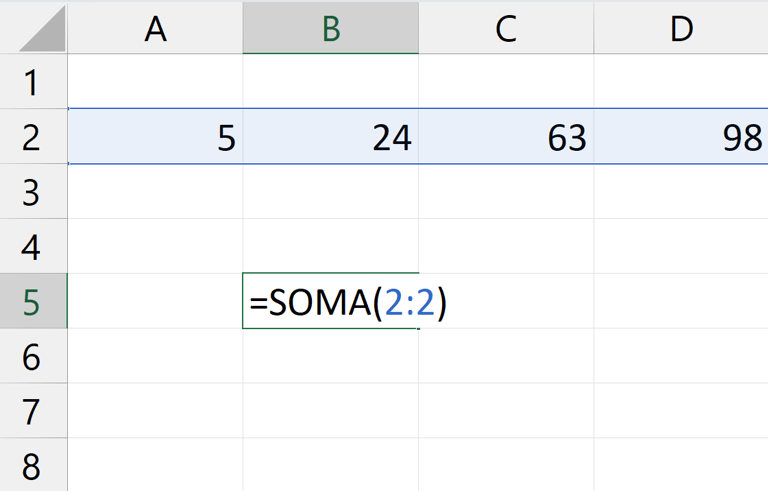This screenshot has width=768, height=491.
Task: Click cell containing value 5
Action: pos(155,137)
